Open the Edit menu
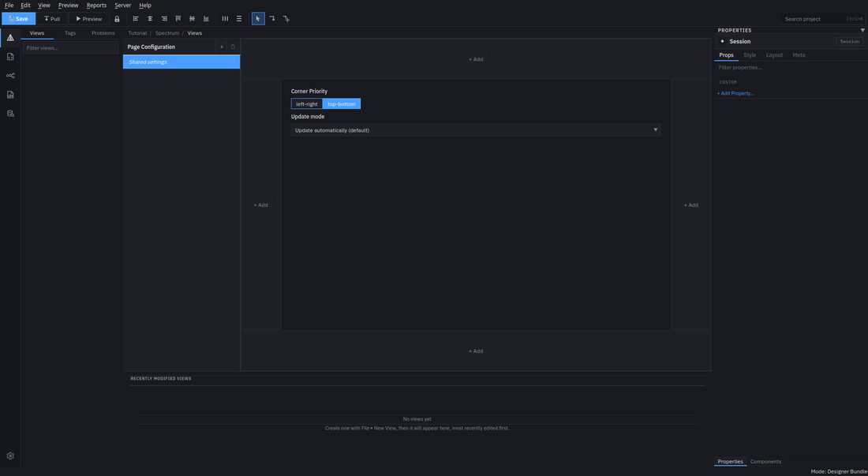The width and height of the screenshot is (868, 476). point(25,5)
